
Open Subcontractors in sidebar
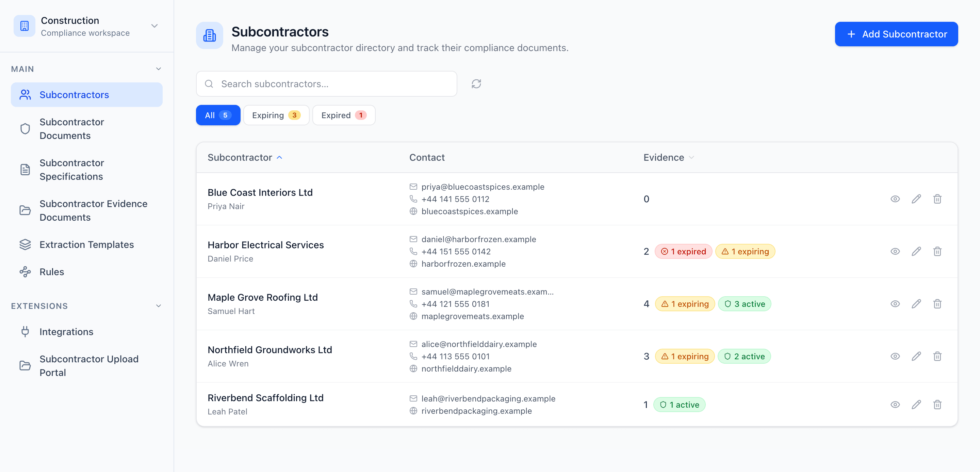click(x=87, y=95)
